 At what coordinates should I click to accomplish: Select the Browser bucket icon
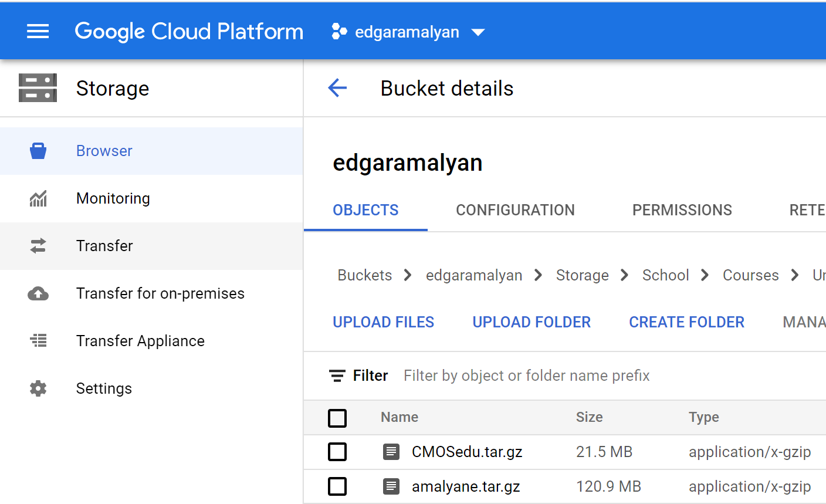coord(38,151)
